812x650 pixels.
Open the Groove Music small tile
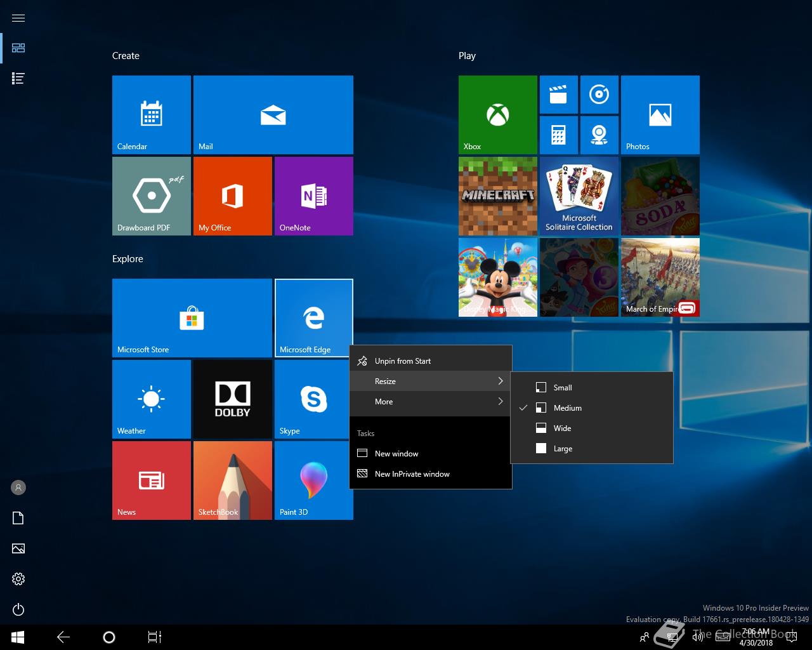[599, 95]
